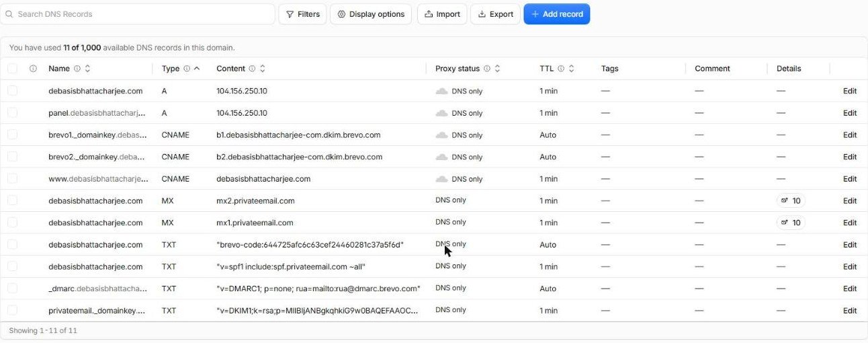Edit the mx1.privateemail.com MX record
The height and width of the screenshot is (343, 868).
850,223
